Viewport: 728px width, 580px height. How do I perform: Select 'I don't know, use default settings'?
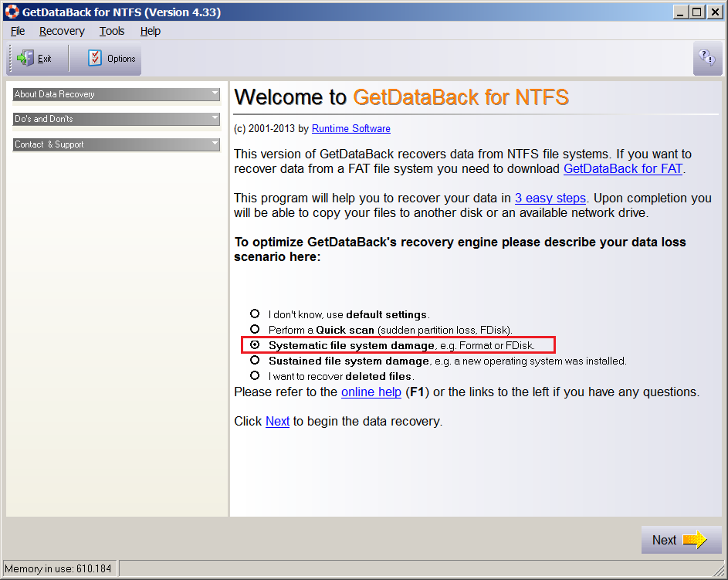point(255,314)
